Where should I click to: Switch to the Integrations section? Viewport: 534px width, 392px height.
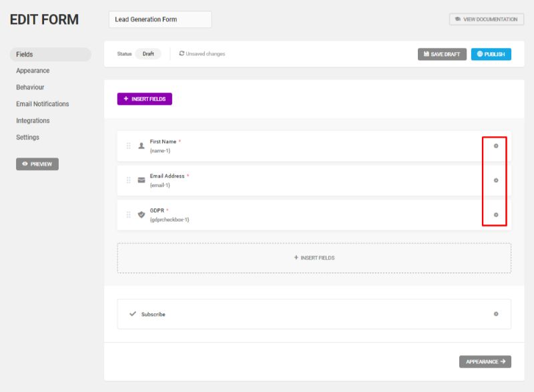click(33, 121)
